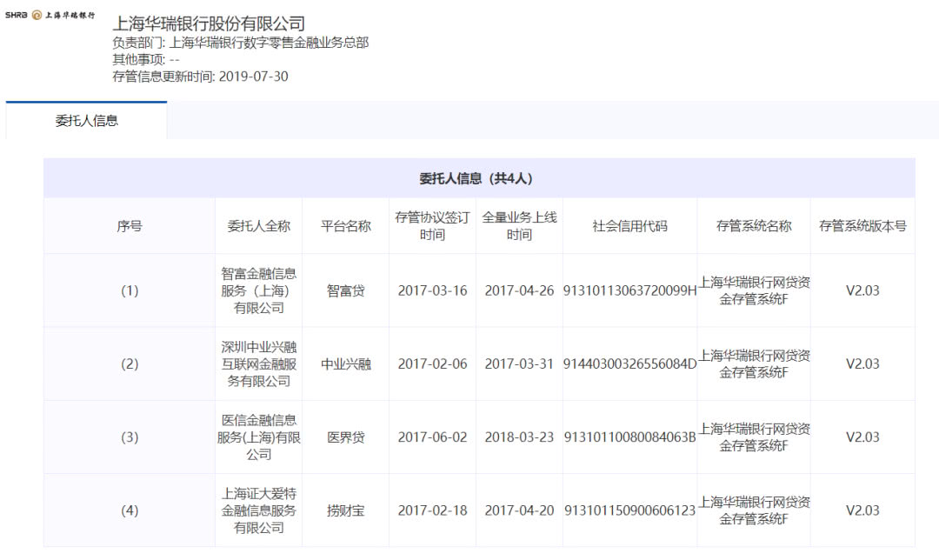The image size is (939, 560).
Task: Click credit code 91310113063720099H
Action: click(630, 290)
